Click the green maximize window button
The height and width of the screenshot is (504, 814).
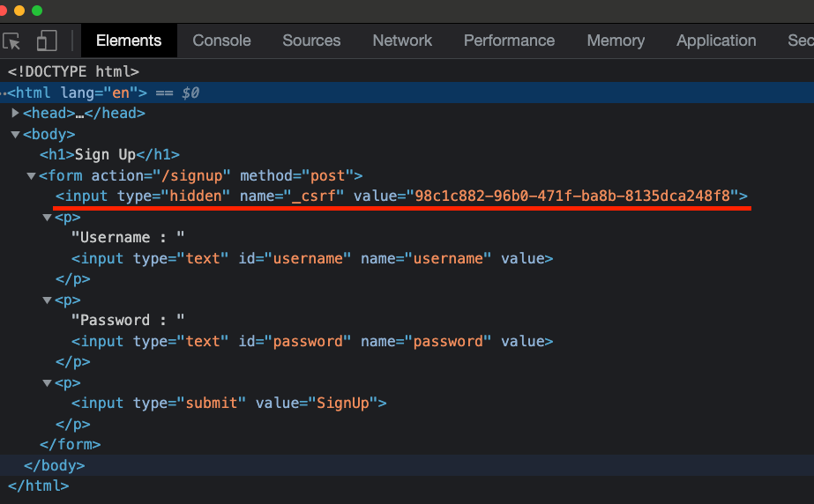point(37,11)
